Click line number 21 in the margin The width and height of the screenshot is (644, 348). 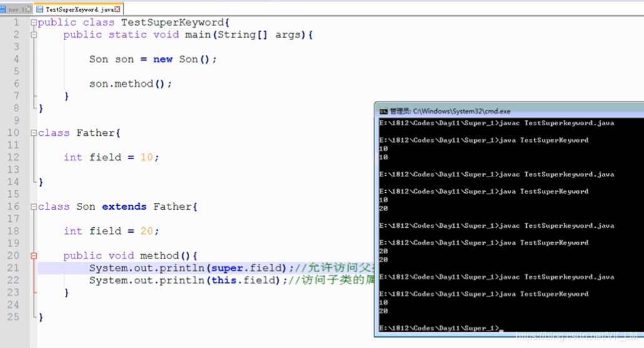tap(13, 268)
